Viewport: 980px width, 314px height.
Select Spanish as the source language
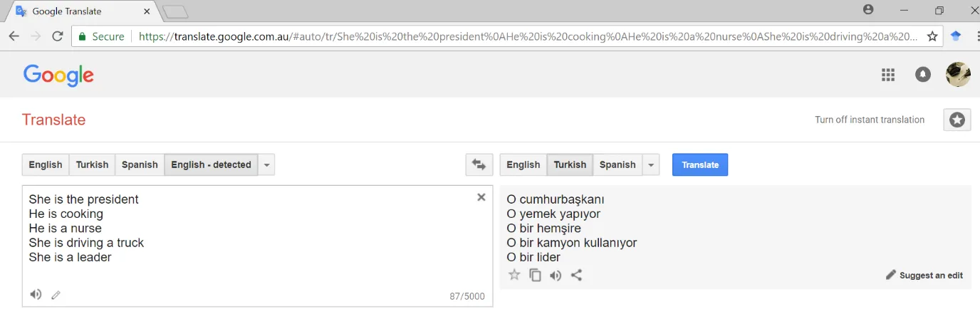click(x=140, y=164)
